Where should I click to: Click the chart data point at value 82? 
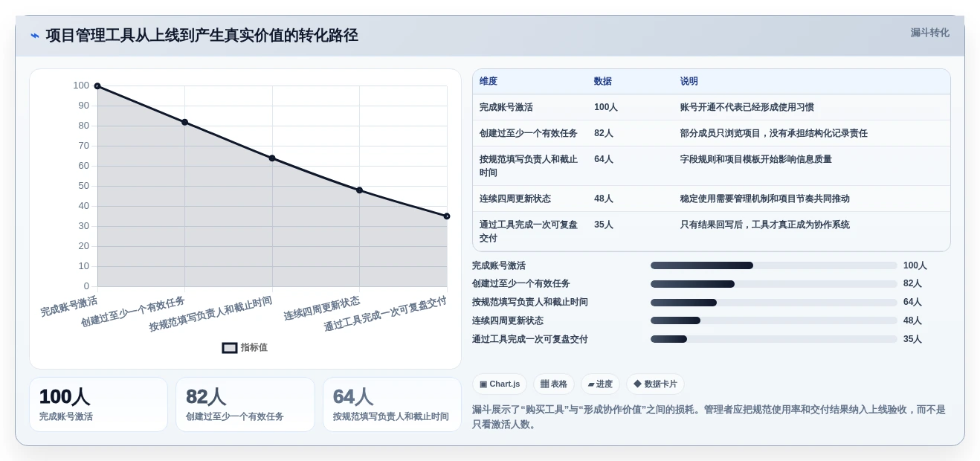[x=184, y=122]
